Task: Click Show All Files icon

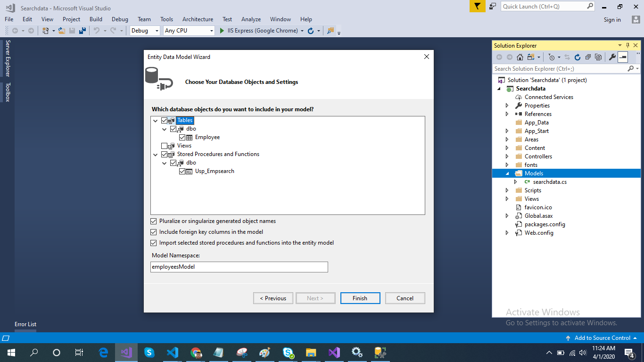Action: coord(598,57)
